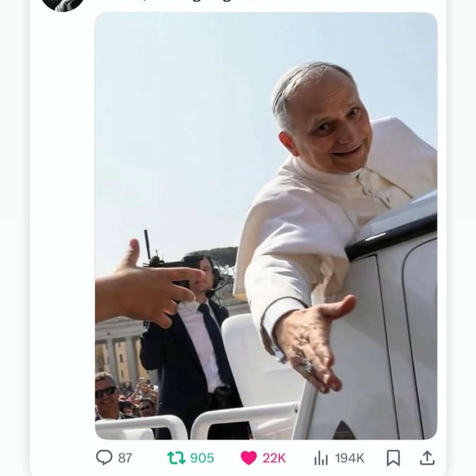Open view analytics bar chart icon

(321, 458)
